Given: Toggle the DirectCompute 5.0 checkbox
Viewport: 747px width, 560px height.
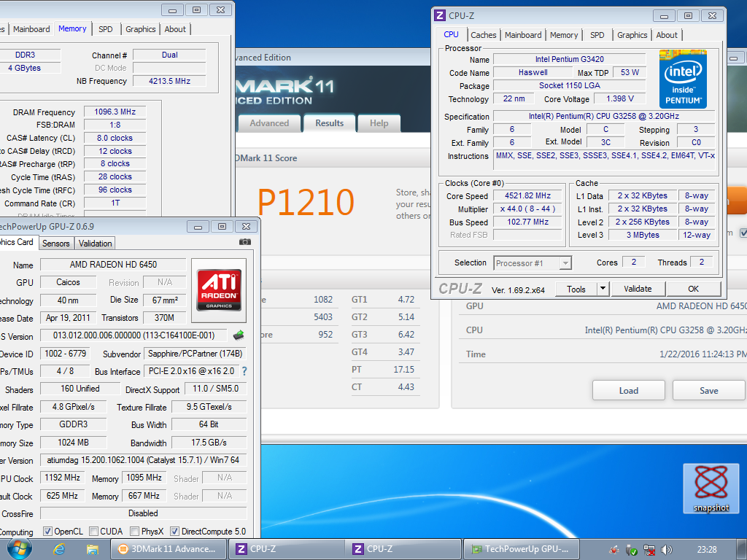Looking at the screenshot, I should [174, 532].
